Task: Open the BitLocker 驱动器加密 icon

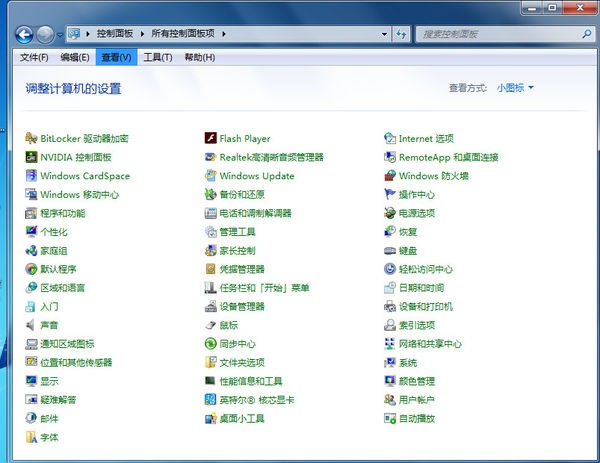Action: (31, 139)
